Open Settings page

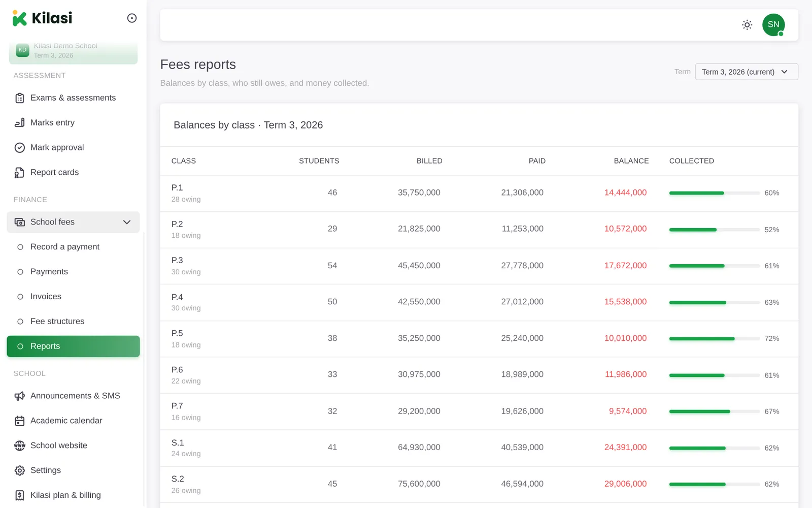(73, 471)
